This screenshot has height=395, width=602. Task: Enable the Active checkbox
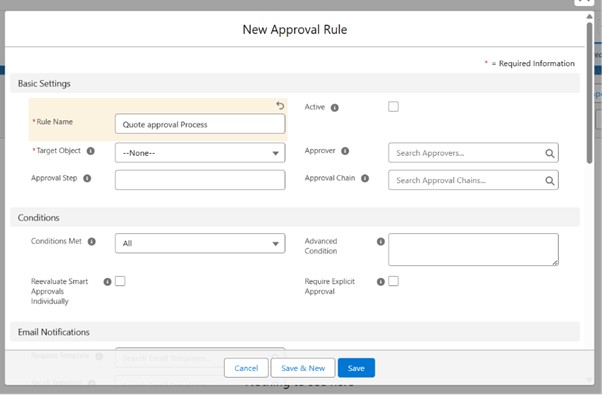pos(393,106)
